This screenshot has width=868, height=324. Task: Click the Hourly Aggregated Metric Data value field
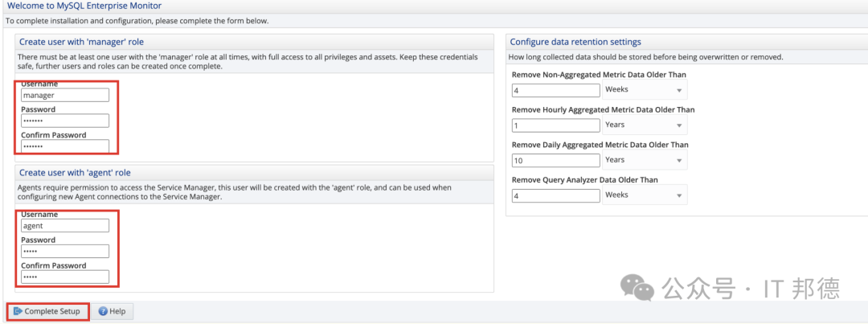[x=556, y=125]
